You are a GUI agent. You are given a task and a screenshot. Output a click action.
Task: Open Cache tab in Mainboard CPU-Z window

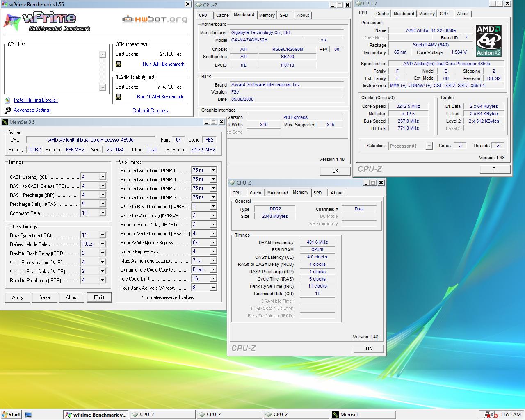222,15
